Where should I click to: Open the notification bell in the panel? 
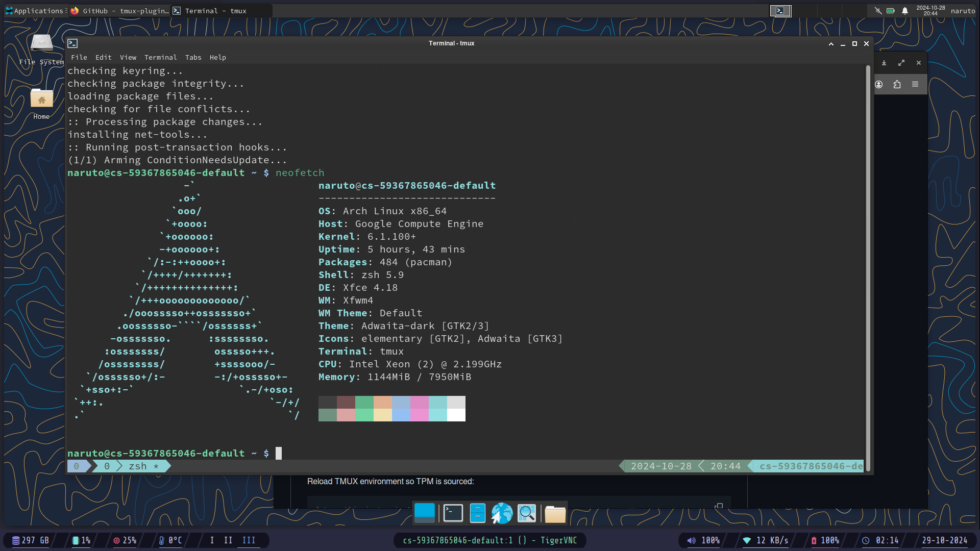point(904,11)
